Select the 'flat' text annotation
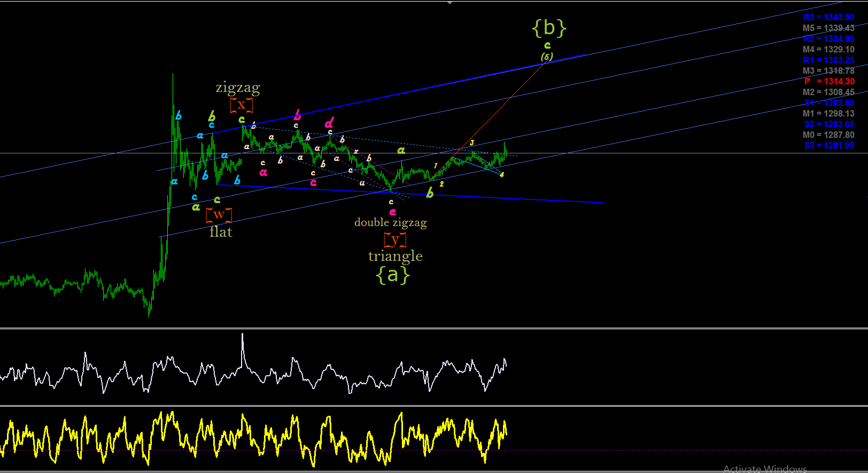Image resolution: width=868 pixels, height=473 pixels. pos(221,231)
